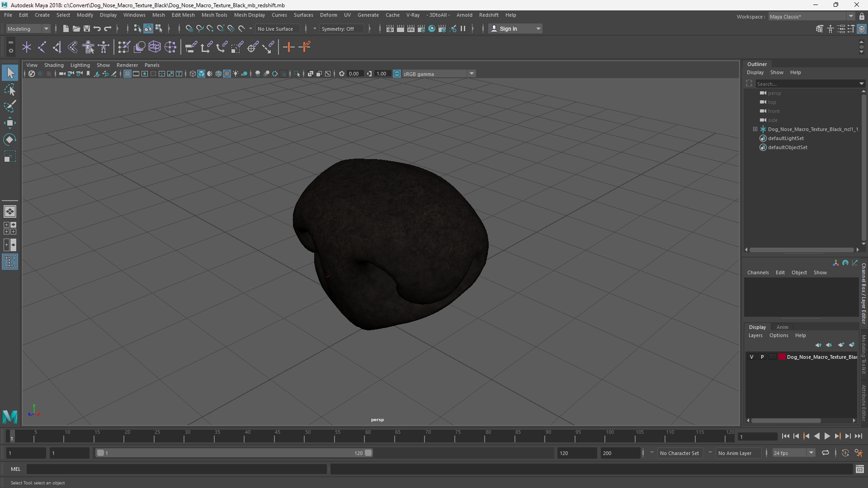868x488 pixels.
Task: Choose the Paint Selection tool
Action: 10,106
